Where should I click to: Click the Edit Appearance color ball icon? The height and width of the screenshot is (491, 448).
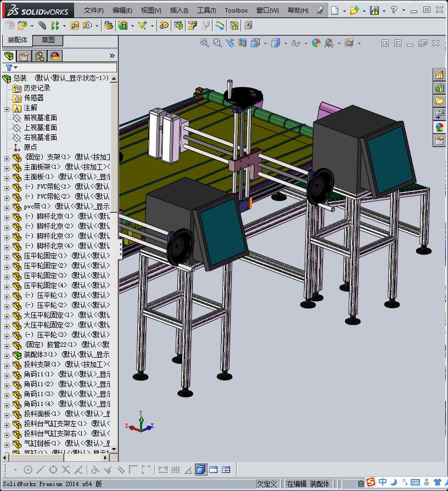pos(316,43)
